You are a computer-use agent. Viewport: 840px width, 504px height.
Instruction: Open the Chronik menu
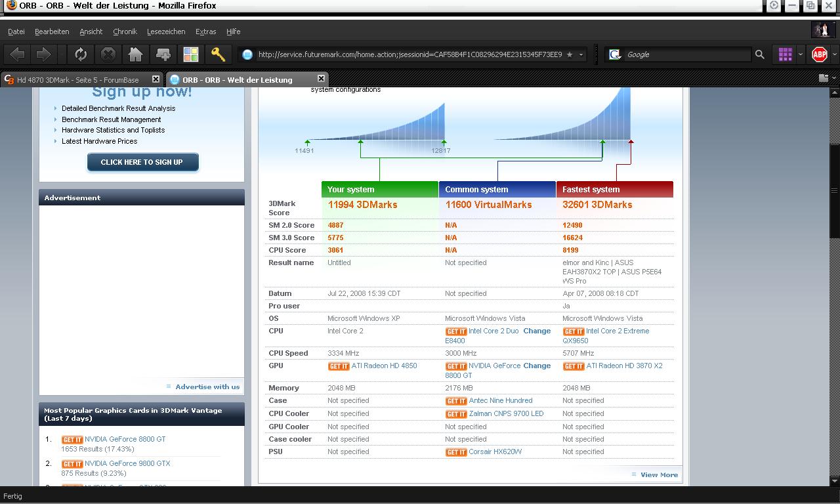[125, 31]
